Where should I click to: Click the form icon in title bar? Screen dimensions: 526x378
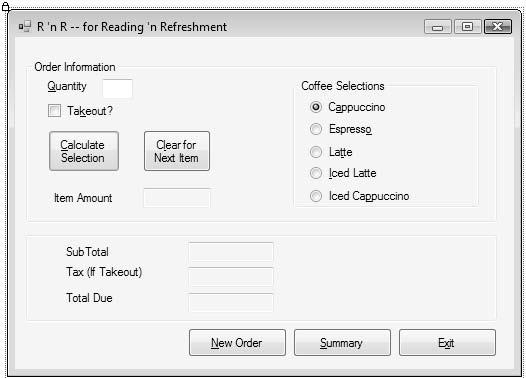24,26
